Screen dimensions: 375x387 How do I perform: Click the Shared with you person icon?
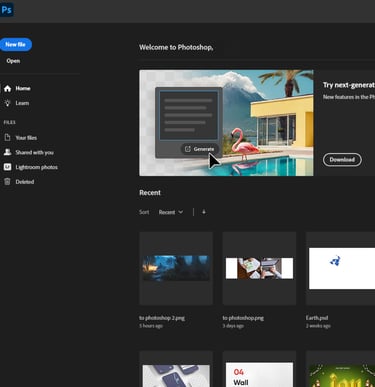click(x=7, y=152)
